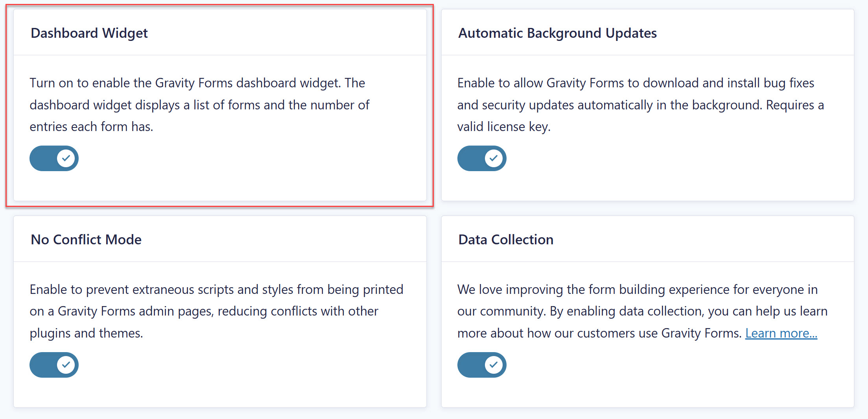This screenshot has width=868, height=419.
Task: Turn off Automatic Background Updates switch
Action: (x=481, y=159)
